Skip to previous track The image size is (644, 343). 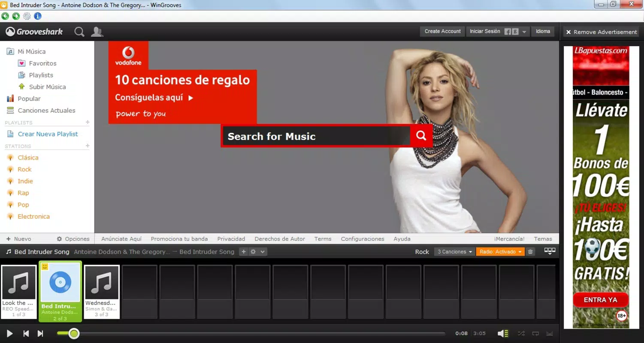pos(26,333)
